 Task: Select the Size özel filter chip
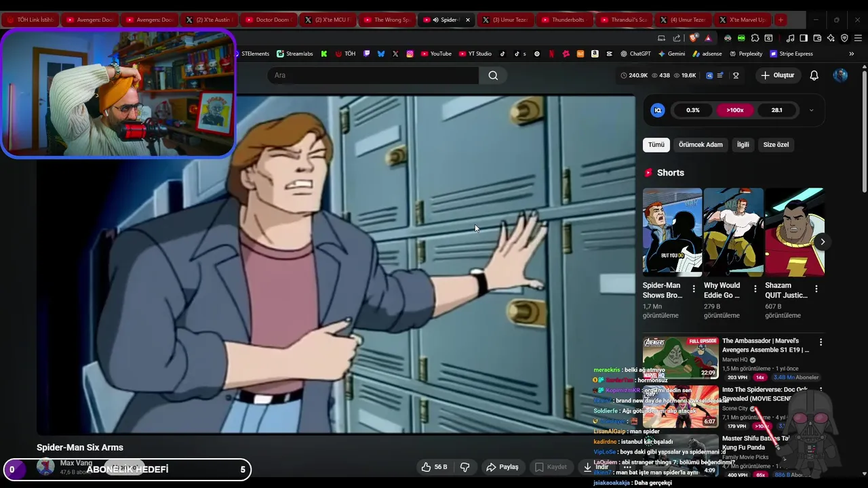tap(776, 144)
